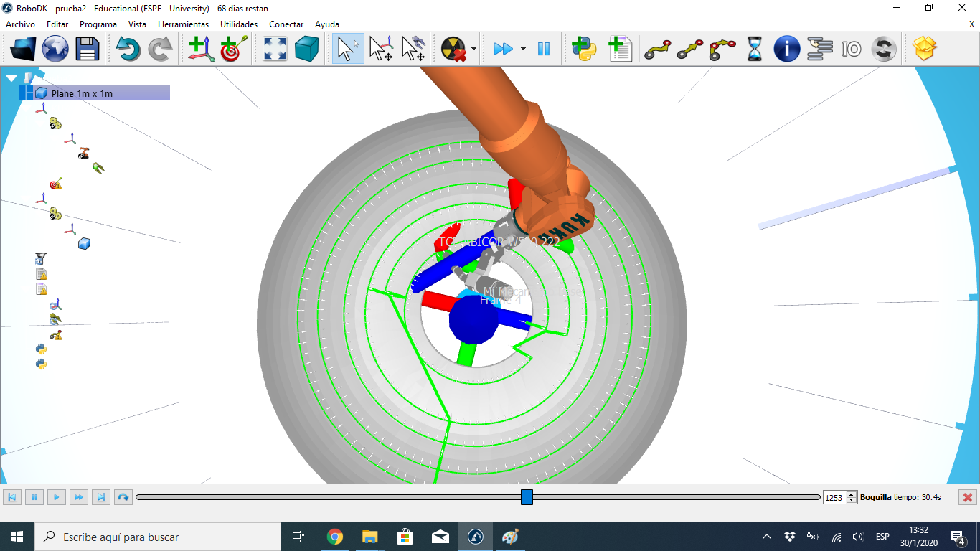Click the Fit all view icon
The height and width of the screenshot is (551, 980).
click(275, 49)
